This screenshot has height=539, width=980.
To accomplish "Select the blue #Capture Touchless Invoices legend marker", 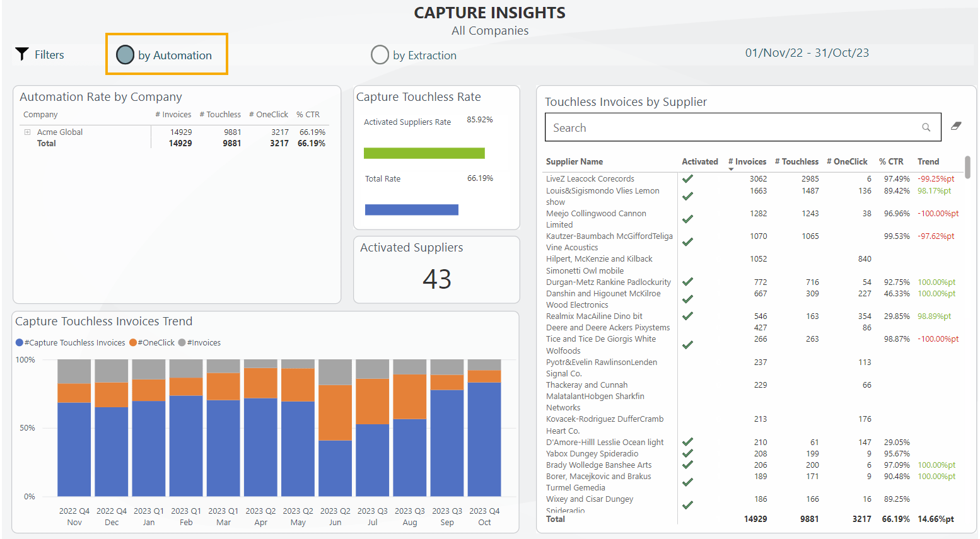I will pyautogui.click(x=20, y=342).
